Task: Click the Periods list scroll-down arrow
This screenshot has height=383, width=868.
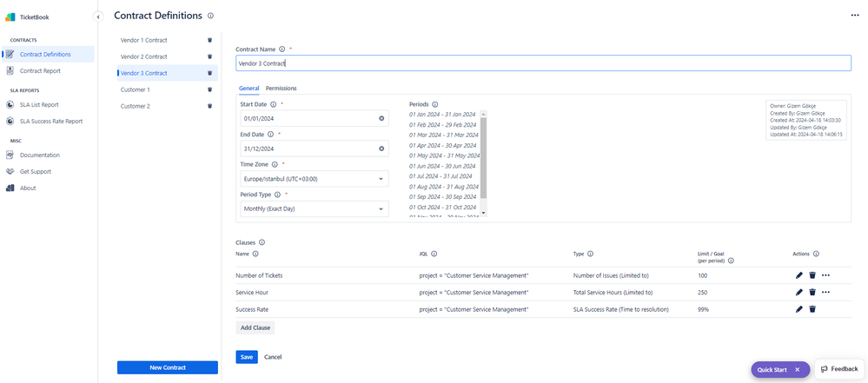Action: tap(483, 213)
